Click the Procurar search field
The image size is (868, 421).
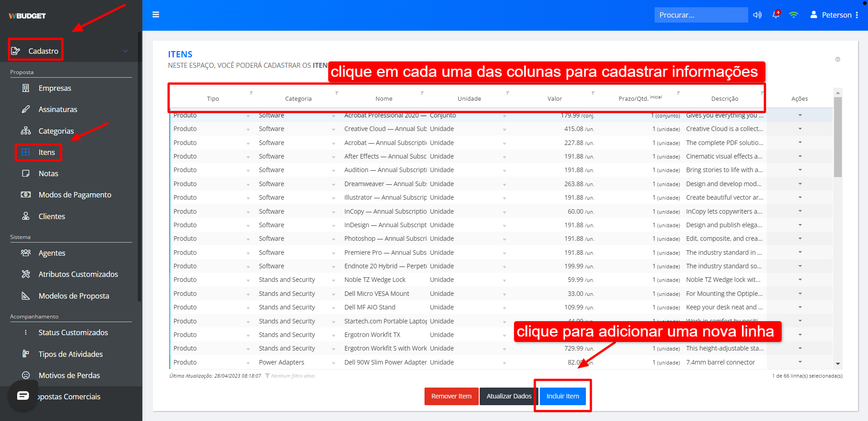pyautogui.click(x=701, y=15)
